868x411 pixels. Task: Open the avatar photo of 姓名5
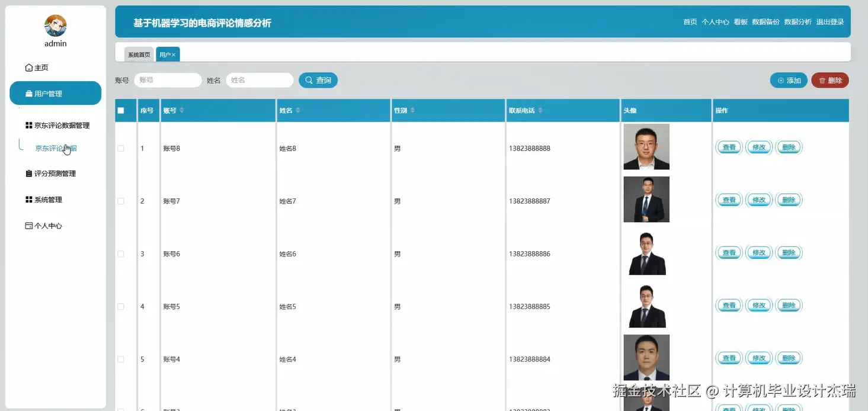pos(646,305)
